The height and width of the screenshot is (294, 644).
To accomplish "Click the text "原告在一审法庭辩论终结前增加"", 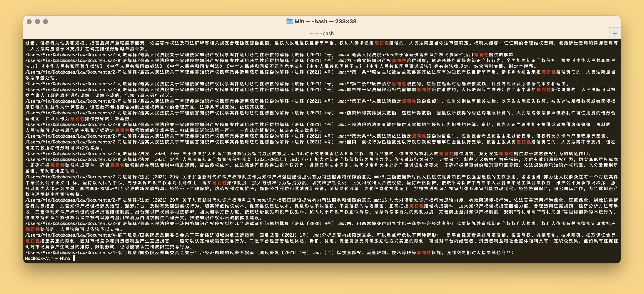I will point(381,90).
